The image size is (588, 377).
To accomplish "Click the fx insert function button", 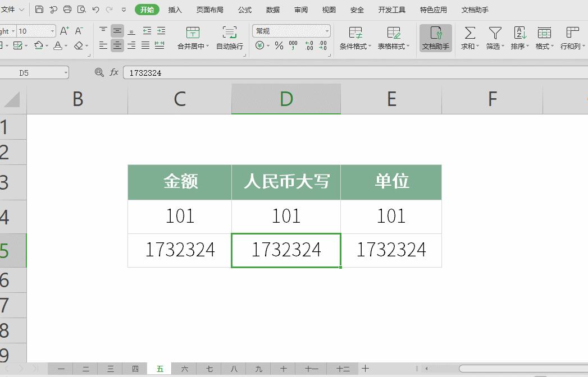I will point(115,72).
